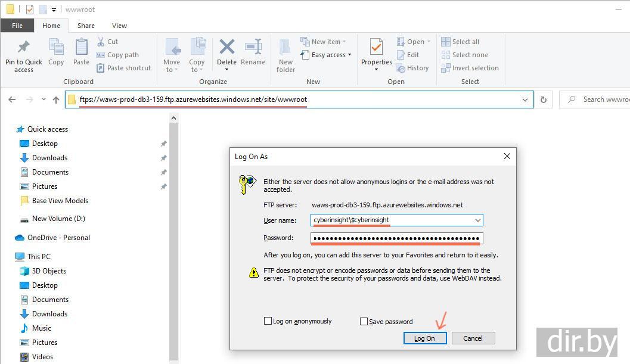Click the Pin to Quick access icon
Image resolution: width=630 pixels, height=364 pixels.
pyautogui.click(x=24, y=48)
